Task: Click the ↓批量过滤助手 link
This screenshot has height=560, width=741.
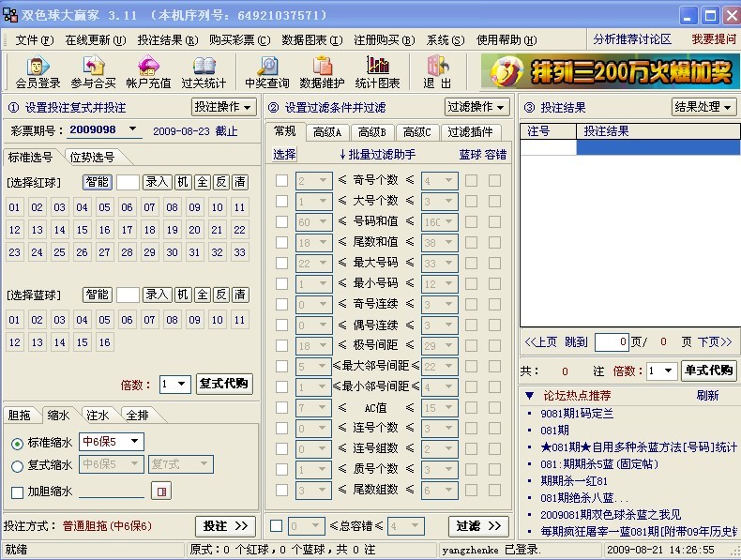Action: 377,154
